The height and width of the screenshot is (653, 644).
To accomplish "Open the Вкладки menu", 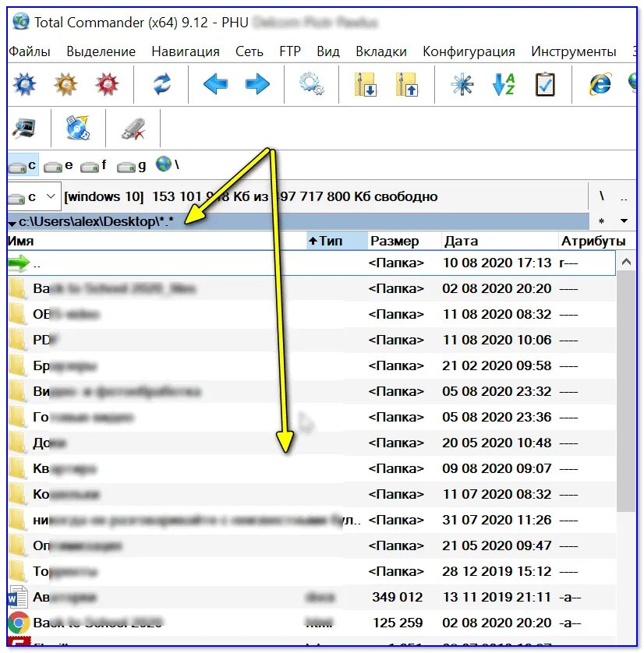I will 381,51.
